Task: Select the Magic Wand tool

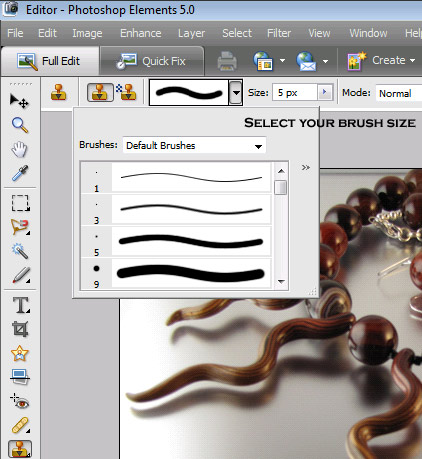Action: pyautogui.click(x=20, y=251)
